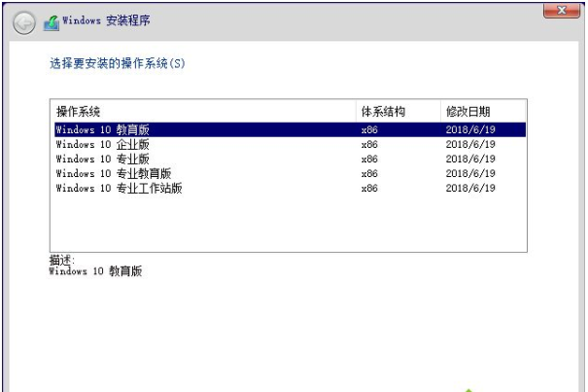588x392 pixels.
Task: Click the x86 cell for 企业版
Action: [369, 145]
